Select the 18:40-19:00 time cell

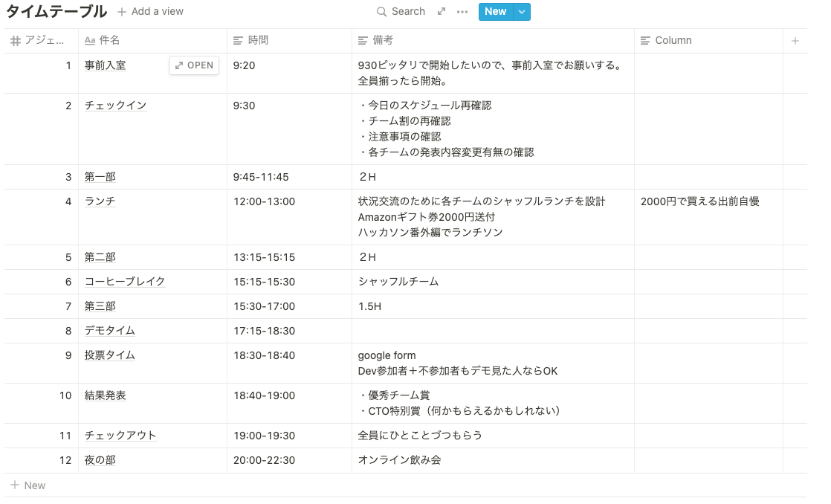coord(289,404)
